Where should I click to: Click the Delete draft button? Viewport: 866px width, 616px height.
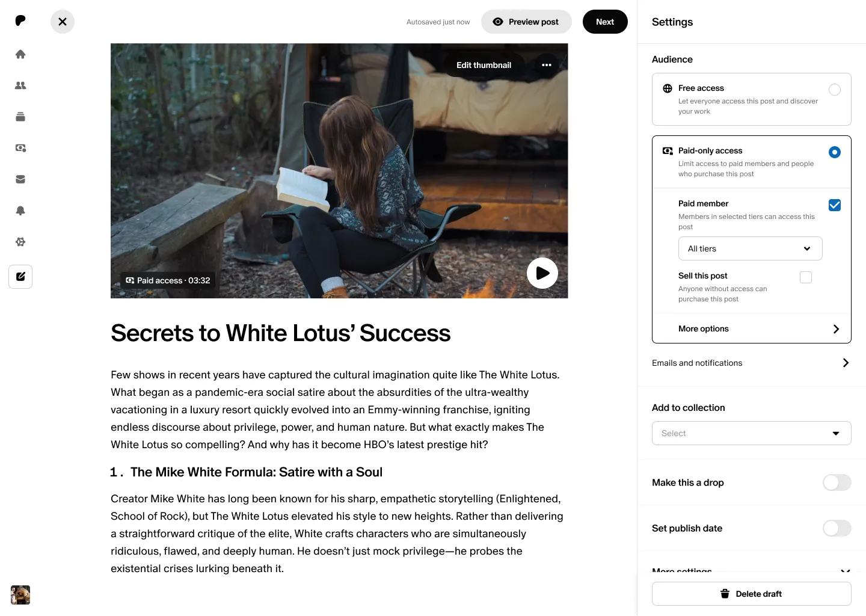pyautogui.click(x=752, y=594)
